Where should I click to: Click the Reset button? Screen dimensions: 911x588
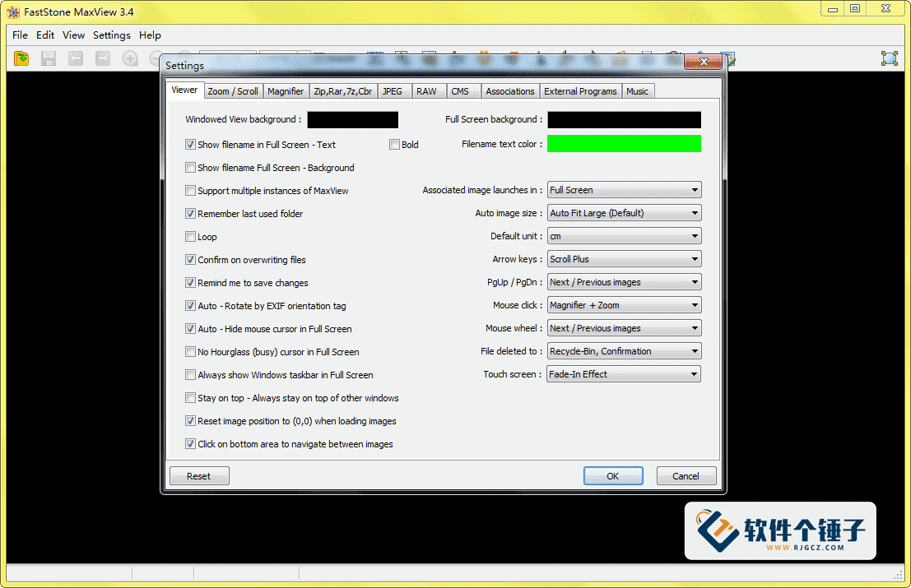coord(199,476)
